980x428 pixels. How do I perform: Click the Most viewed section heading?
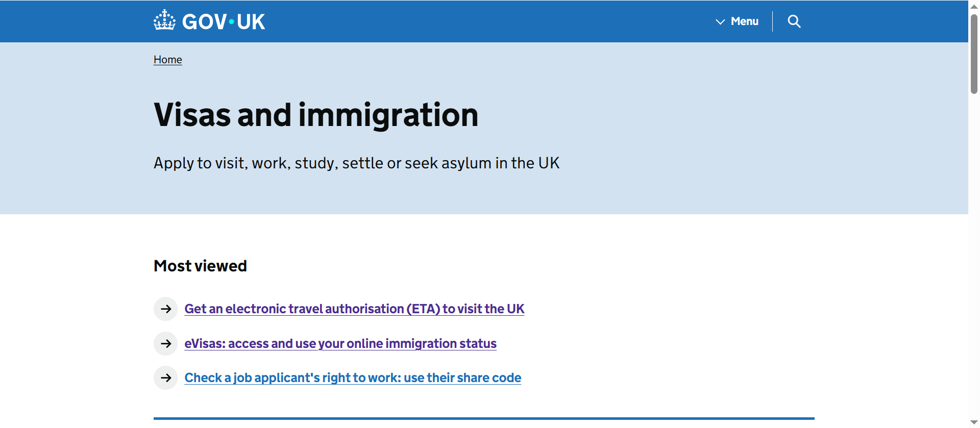click(x=200, y=266)
